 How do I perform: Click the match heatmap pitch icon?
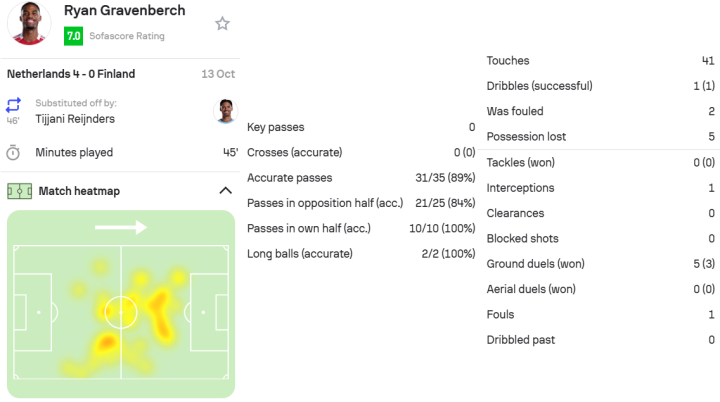click(x=19, y=191)
